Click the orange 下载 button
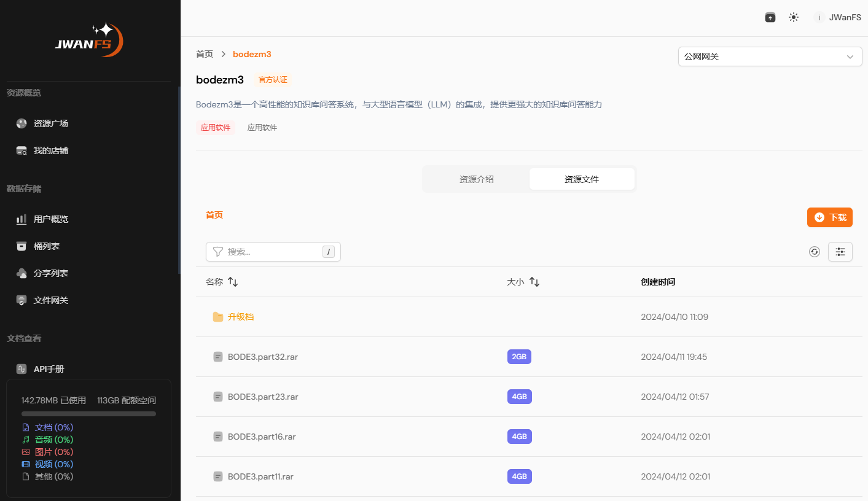Viewport: 868px width, 501px height. (829, 217)
